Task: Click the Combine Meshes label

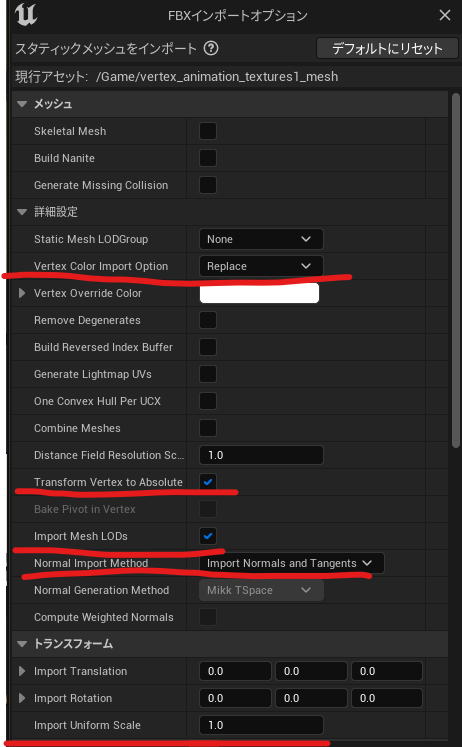Action: pos(77,428)
